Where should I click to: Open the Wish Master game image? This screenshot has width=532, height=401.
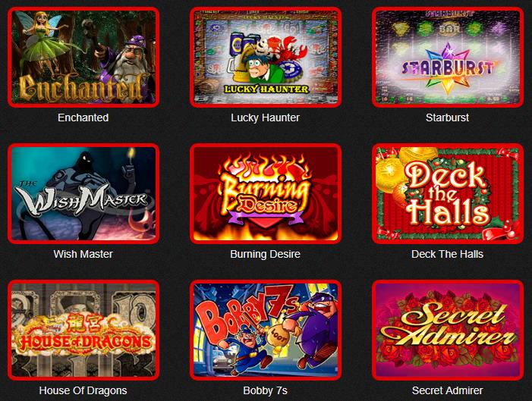coord(83,193)
